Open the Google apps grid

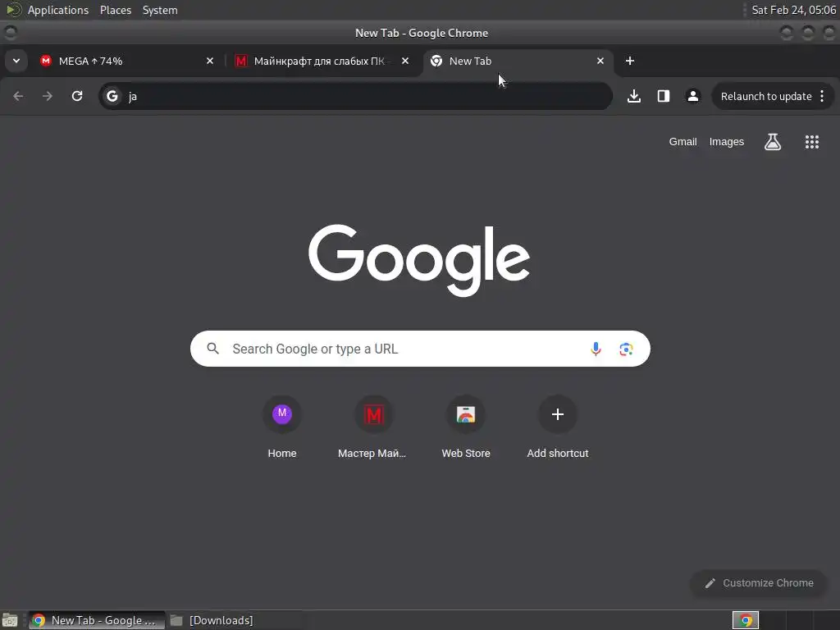pos(811,142)
